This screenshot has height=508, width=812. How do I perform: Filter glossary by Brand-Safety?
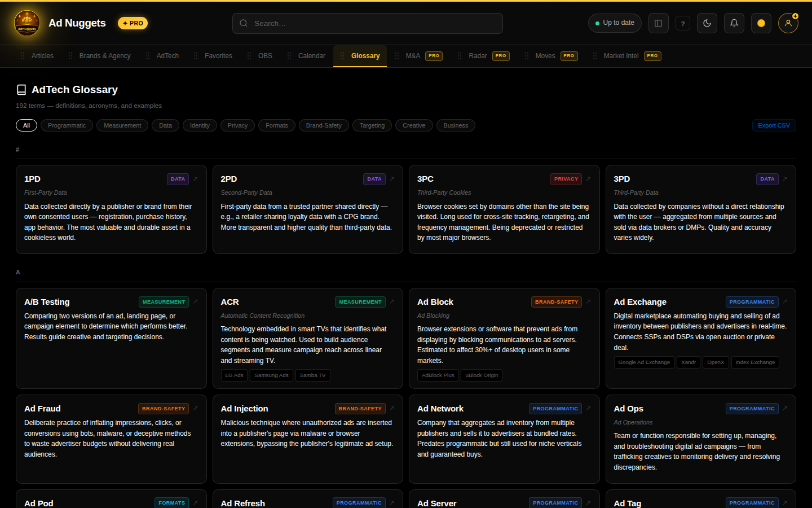click(324, 125)
